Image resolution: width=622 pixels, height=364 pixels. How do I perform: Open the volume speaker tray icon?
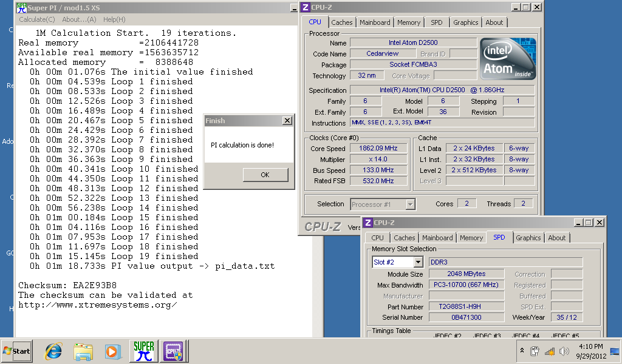(x=564, y=351)
